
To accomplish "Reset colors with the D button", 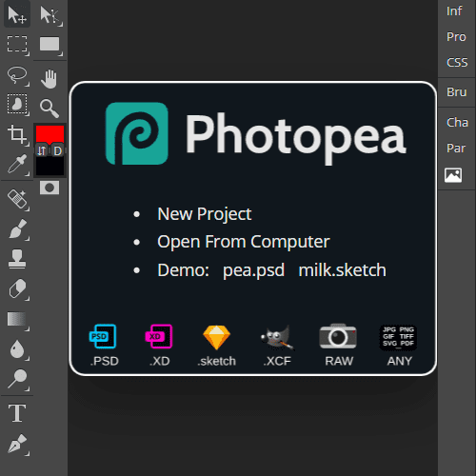I will point(57,150).
